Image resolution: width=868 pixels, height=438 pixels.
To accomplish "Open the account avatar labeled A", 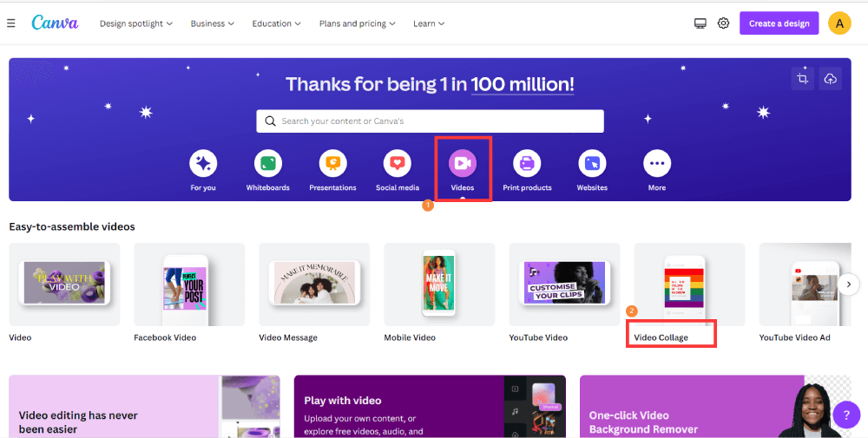I will pyautogui.click(x=839, y=23).
